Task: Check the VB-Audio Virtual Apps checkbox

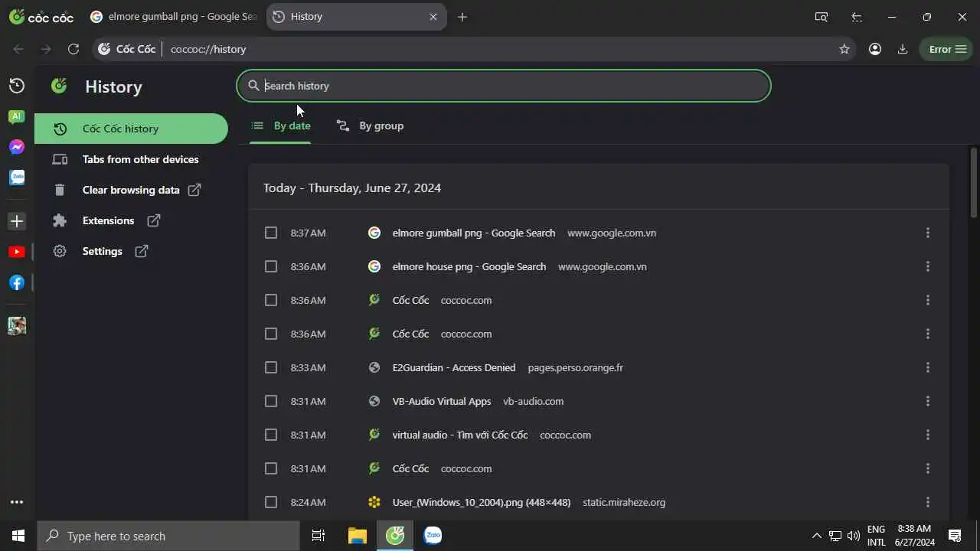Action: (x=271, y=401)
